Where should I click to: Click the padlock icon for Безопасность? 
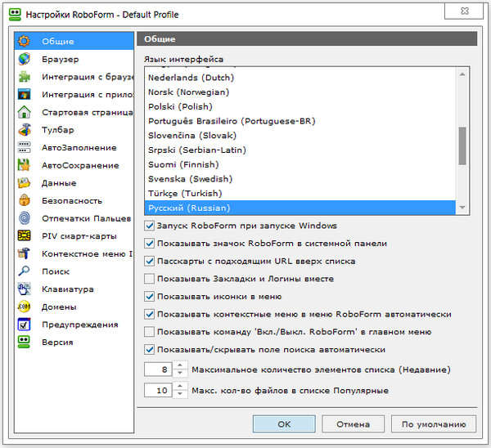click(x=25, y=200)
